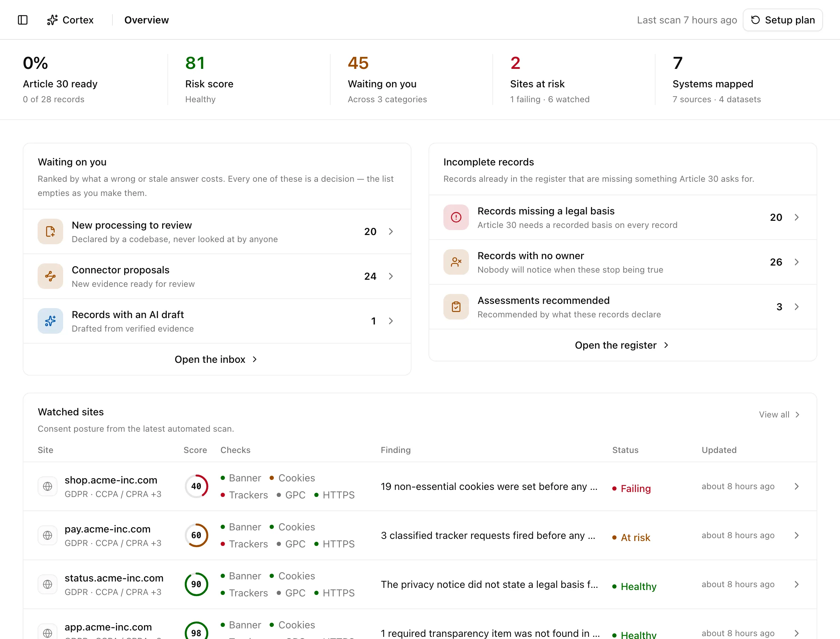Click the 'Last scan 7 hours ago' text
Image resolution: width=840 pixels, height=639 pixels.
686,20
